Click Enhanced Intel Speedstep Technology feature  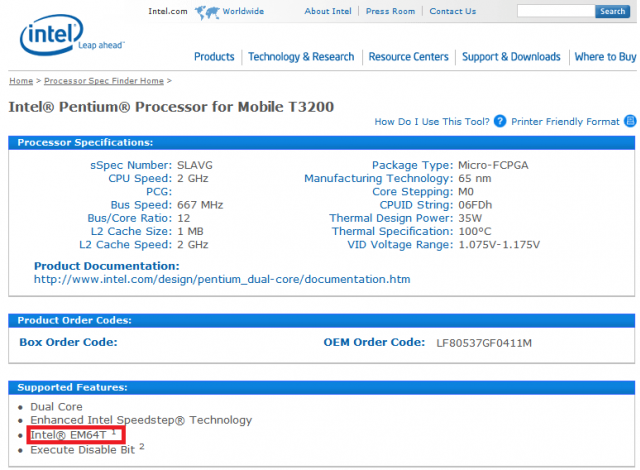tap(141, 420)
